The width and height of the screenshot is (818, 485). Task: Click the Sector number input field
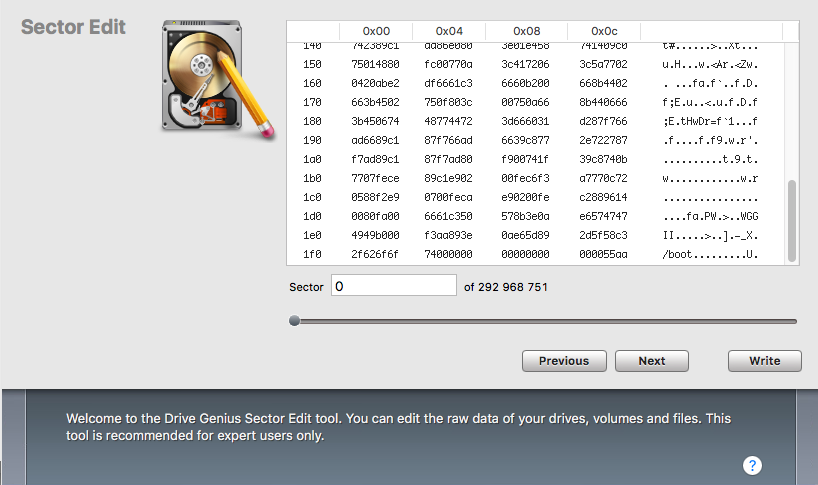393,286
